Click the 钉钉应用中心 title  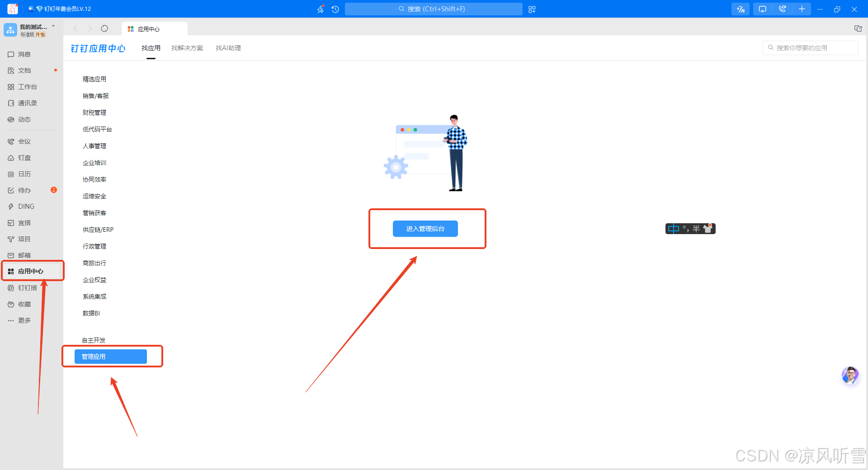[x=98, y=48]
